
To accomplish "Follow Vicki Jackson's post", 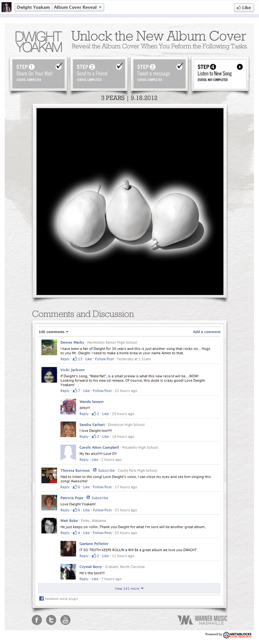I will coord(102,391).
